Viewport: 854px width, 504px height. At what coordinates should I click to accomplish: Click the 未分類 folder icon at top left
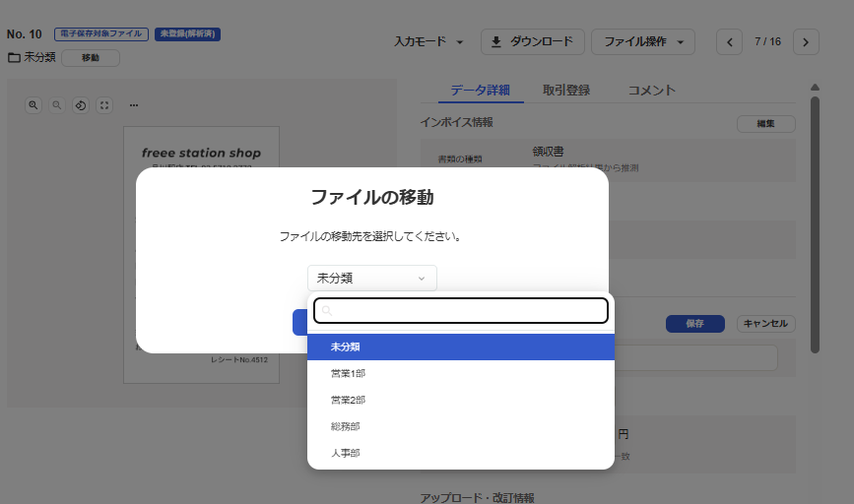(14, 57)
